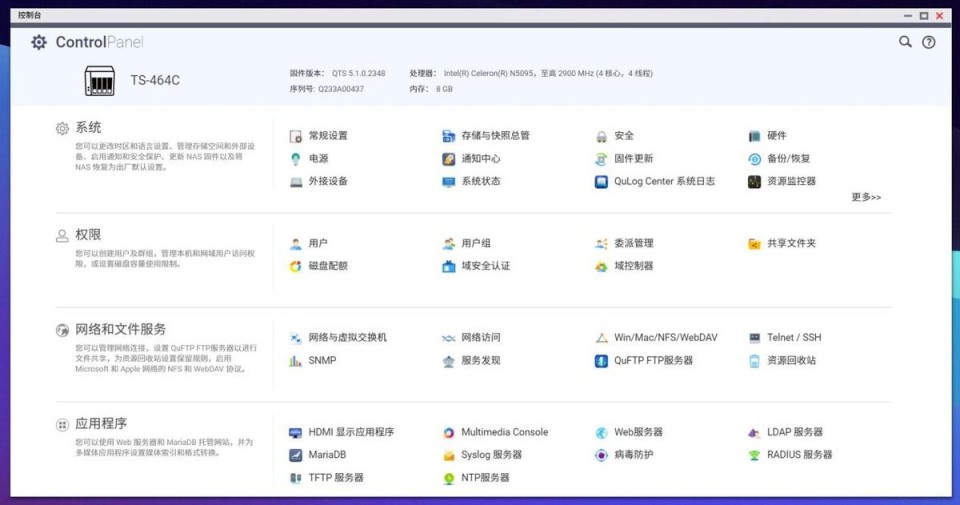Open the 安全 security lock icon
This screenshot has width=960, height=505.
coord(601,136)
